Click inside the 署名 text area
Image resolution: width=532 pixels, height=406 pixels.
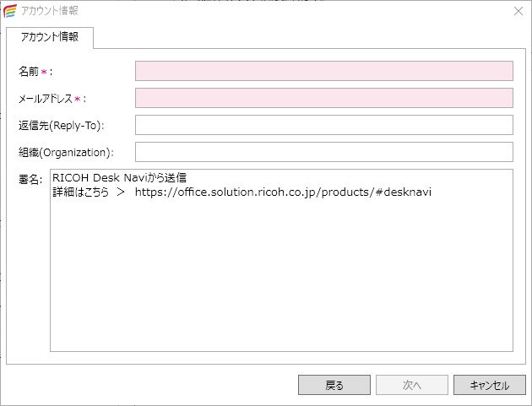[281, 260]
